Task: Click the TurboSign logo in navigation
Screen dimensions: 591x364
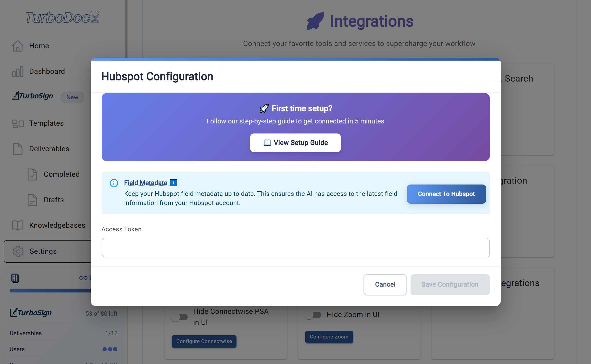Action: 32,96
